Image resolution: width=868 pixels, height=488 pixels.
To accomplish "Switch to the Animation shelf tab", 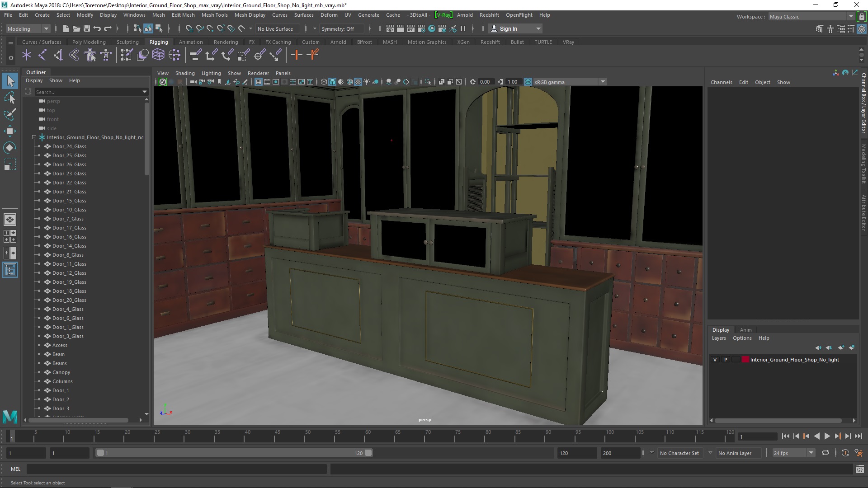I will (x=190, y=42).
